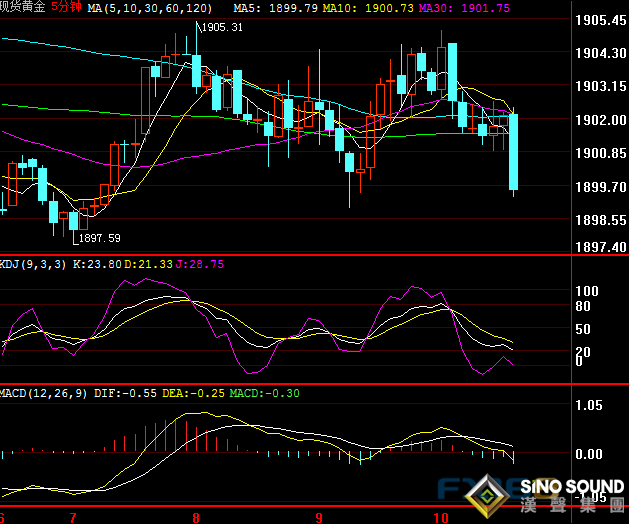The width and height of the screenshot is (629, 524).
Task: Toggle the yellow MA10 line label
Action: point(361,8)
